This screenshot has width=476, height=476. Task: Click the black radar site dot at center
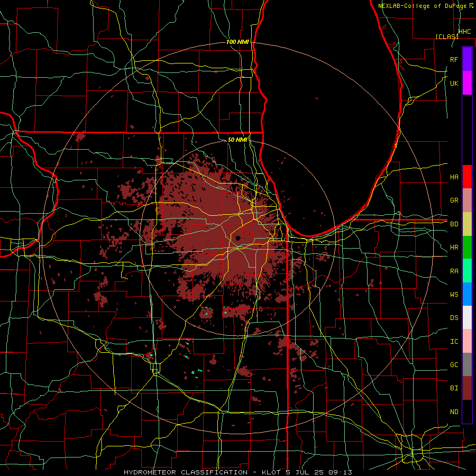click(x=238, y=238)
